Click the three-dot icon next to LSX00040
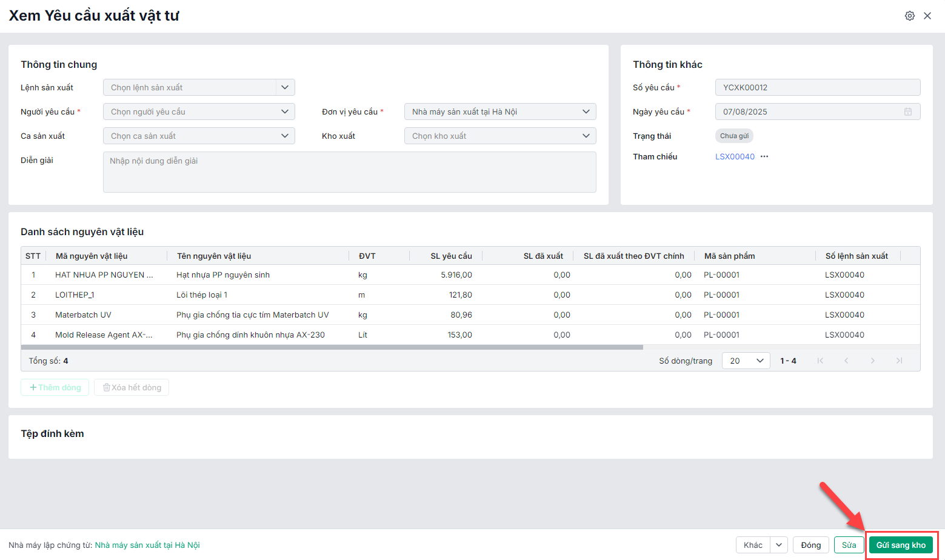The height and width of the screenshot is (560, 945). pyautogui.click(x=764, y=156)
